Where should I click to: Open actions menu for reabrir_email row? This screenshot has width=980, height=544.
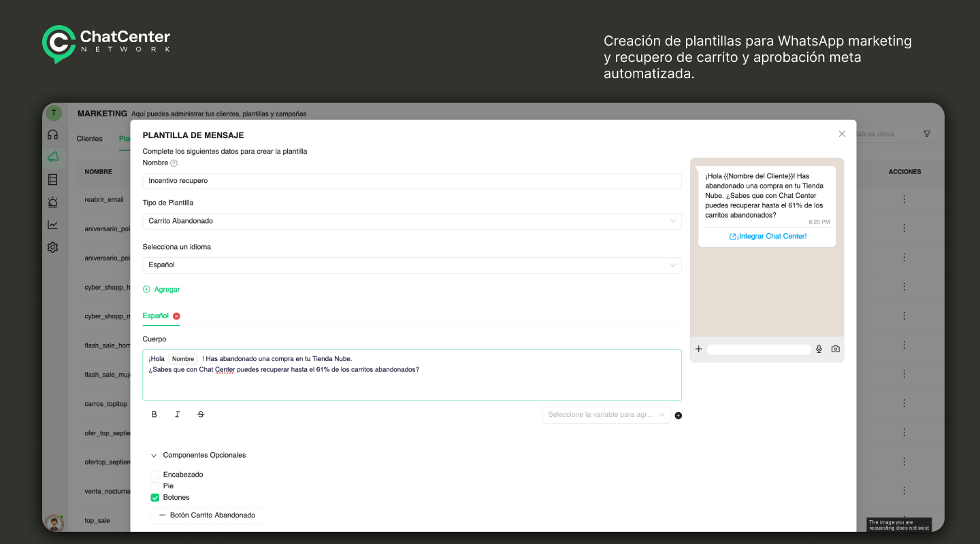[x=904, y=199]
